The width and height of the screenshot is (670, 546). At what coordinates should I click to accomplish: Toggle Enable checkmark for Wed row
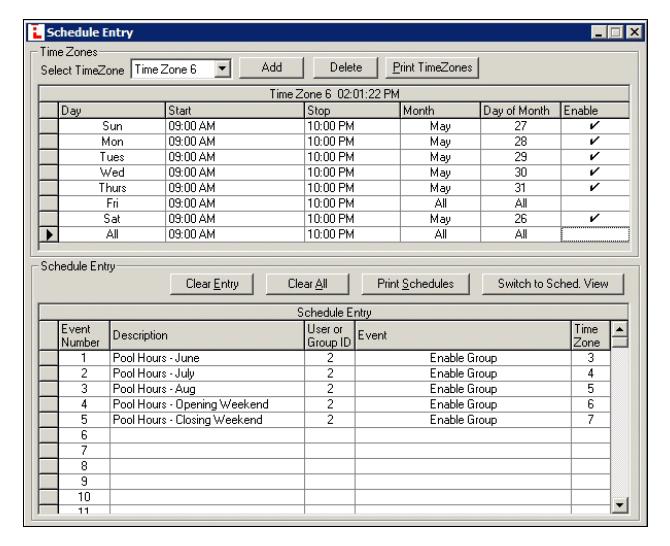(x=595, y=172)
